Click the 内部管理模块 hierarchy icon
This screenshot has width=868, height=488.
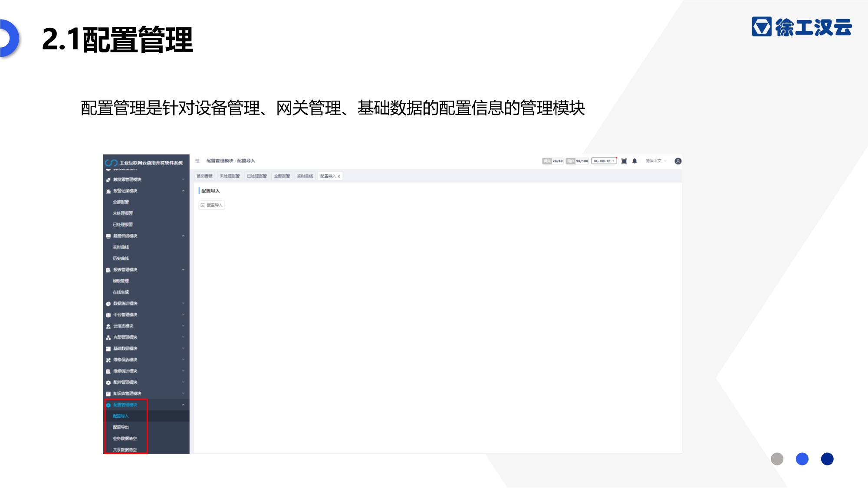click(x=108, y=337)
